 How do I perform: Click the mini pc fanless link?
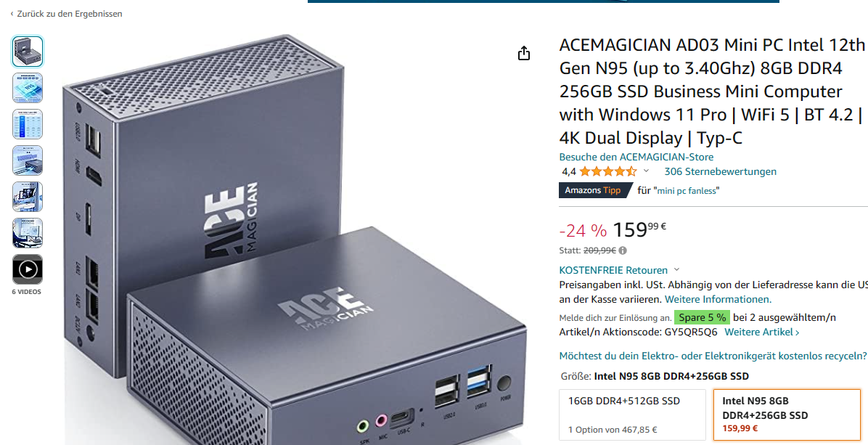[x=687, y=191]
